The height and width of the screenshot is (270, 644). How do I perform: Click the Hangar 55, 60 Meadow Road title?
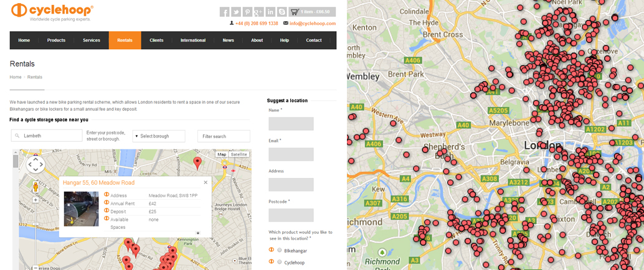coord(98,183)
